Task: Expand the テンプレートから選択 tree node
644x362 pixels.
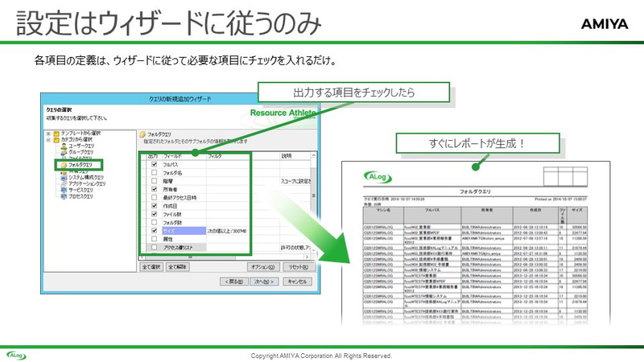Action: click(x=48, y=134)
